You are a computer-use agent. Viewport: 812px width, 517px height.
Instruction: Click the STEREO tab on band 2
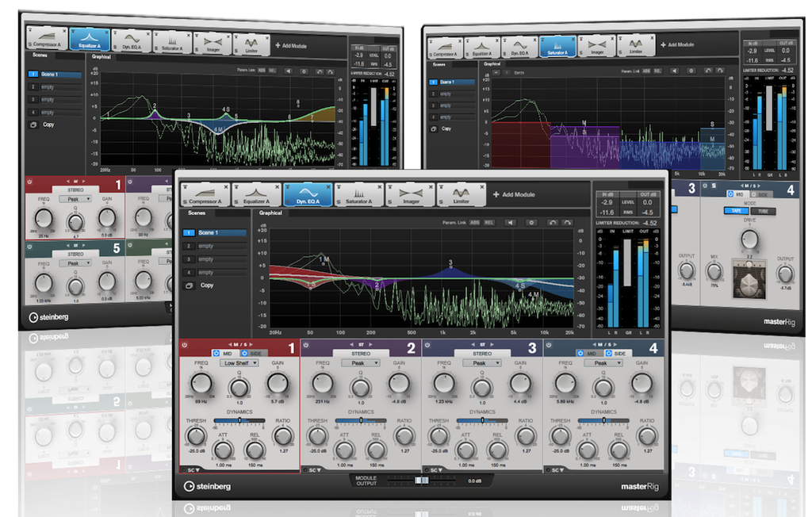tap(361, 354)
